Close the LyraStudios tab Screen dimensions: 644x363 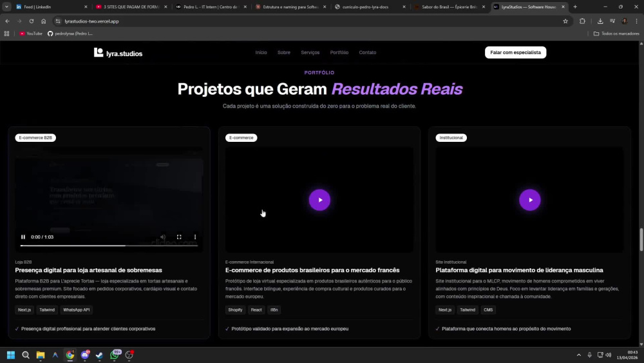[563, 7]
